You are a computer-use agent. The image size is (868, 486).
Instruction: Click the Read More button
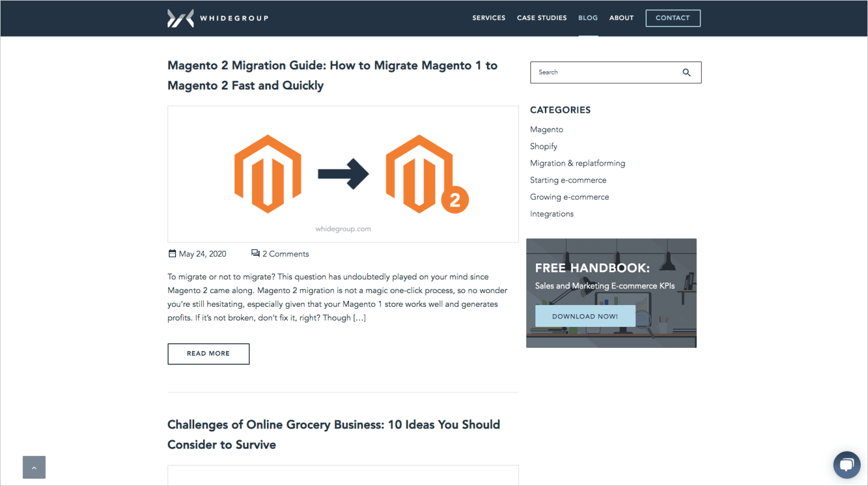209,354
